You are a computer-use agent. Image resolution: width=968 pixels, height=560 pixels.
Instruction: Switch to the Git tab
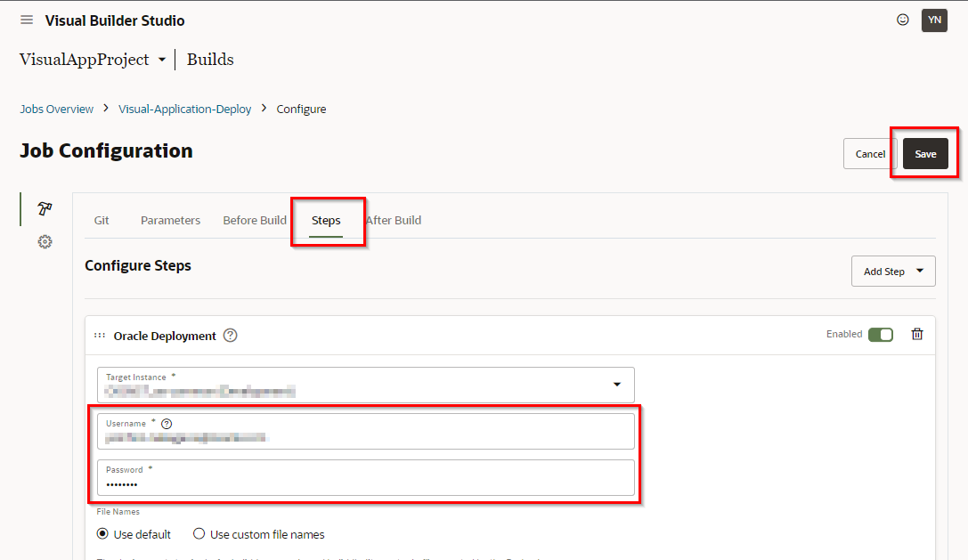click(x=102, y=220)
